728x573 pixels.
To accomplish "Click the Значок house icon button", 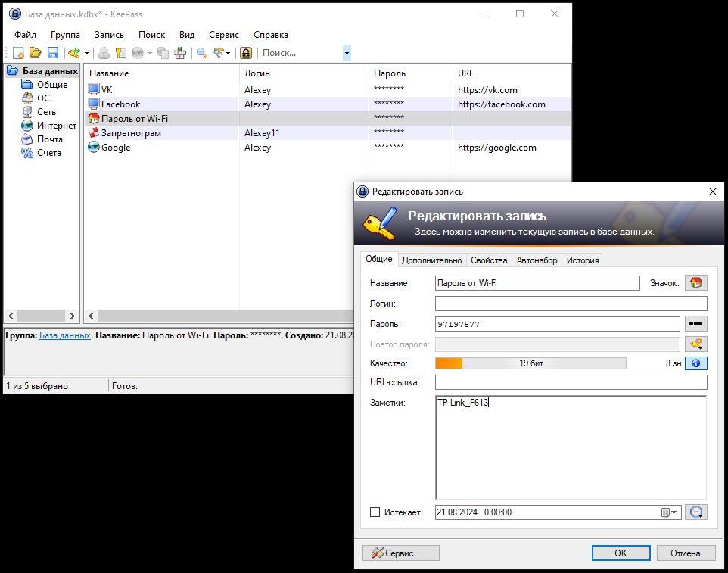I will coord(696,282).
